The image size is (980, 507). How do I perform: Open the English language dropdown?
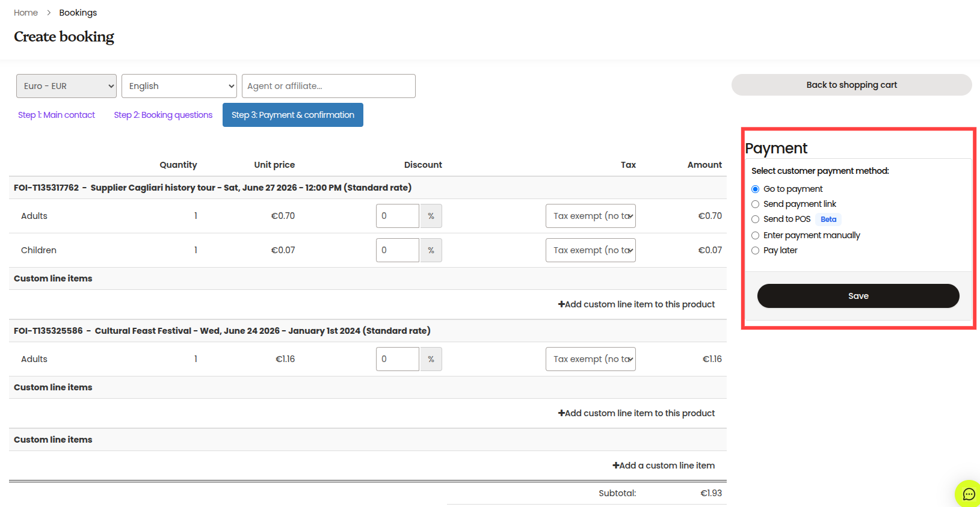(179, 86)
